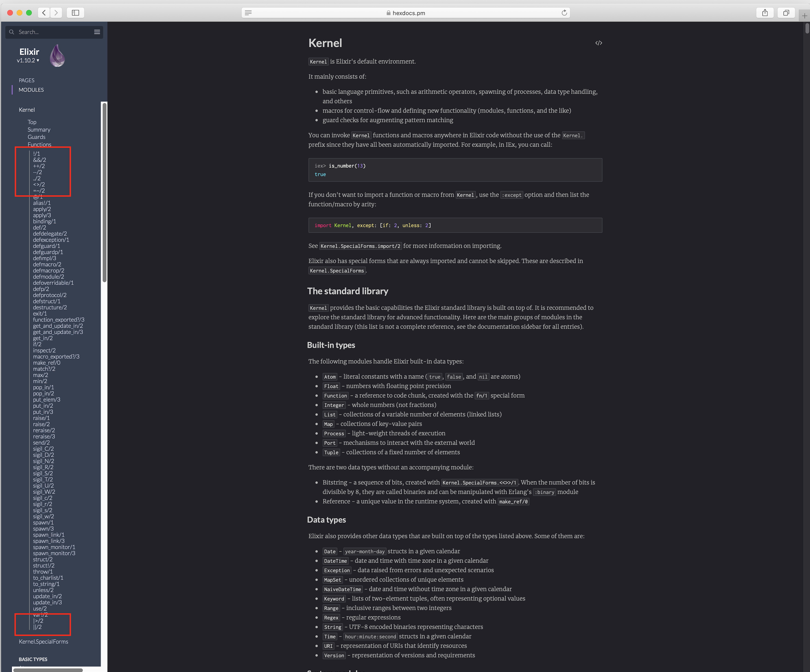Click the browser back arrow
Viewport: 810px width, 672px height.
pos(44,12)
